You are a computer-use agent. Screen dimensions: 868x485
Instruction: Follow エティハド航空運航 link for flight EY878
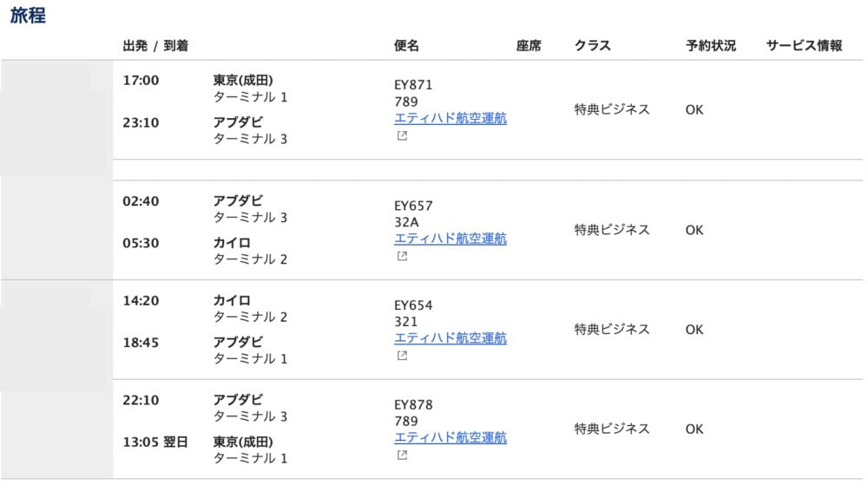pyautogui.click(x=450, y=438)
